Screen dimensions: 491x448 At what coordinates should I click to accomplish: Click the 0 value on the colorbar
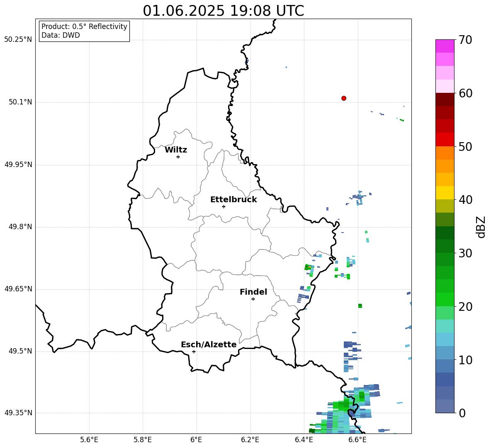tap(462, 413)
